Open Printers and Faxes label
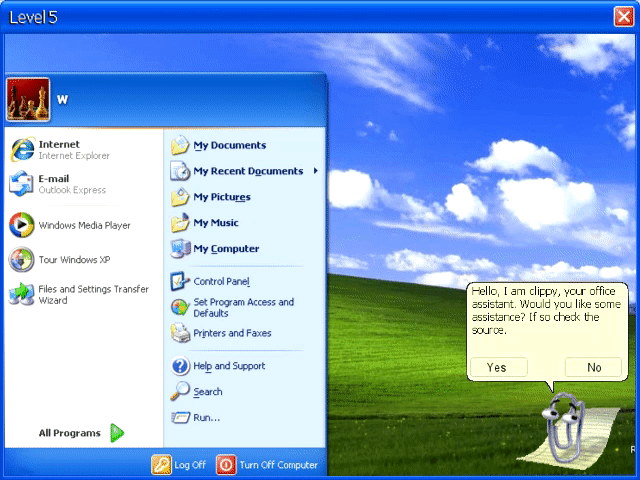Viewport: 640px width, 480px height. click(x=232, y=333)
